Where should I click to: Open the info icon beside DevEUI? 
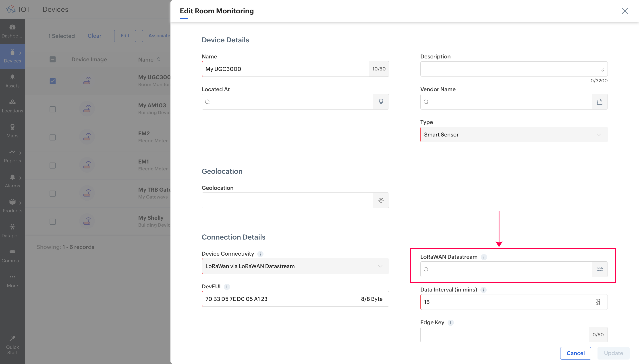tap(227, 287)
